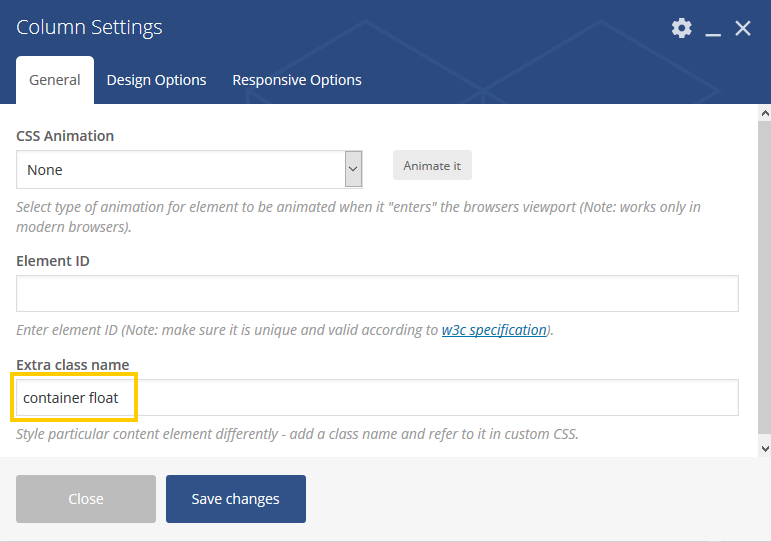Click the Save changes button
Image resolution: width=771 pixels, height=542 pixels.
236,499
